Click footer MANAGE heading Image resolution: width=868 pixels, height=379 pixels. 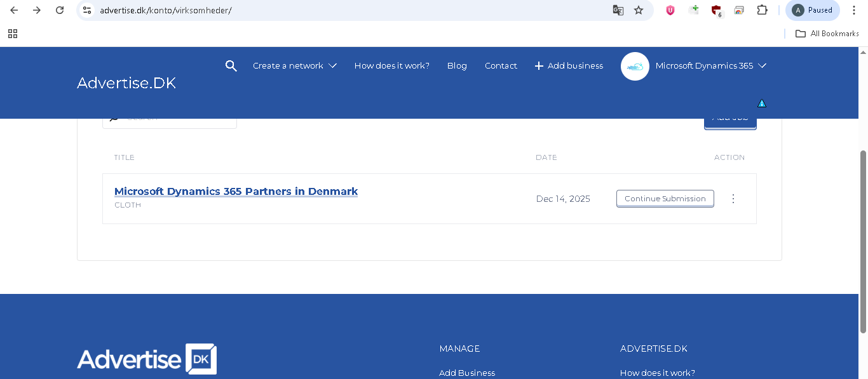pos(459,349)
